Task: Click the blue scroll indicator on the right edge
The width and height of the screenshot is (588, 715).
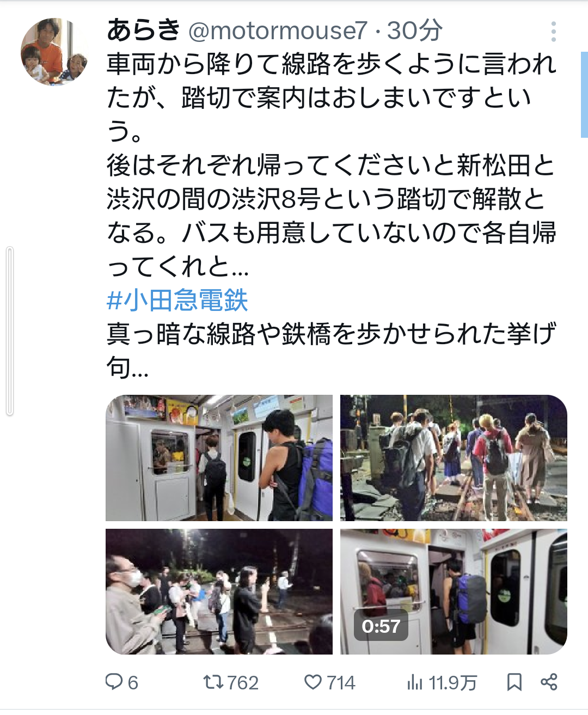Action: point(584,95)
